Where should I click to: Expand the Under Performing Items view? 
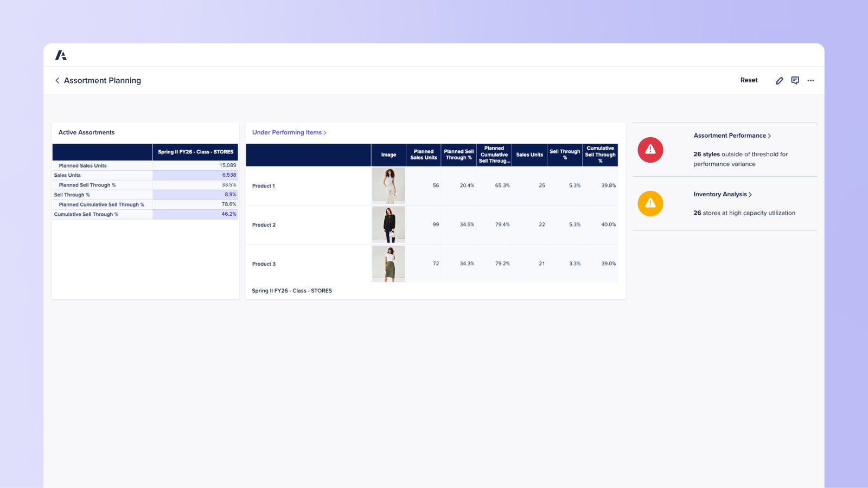[289, 132]
